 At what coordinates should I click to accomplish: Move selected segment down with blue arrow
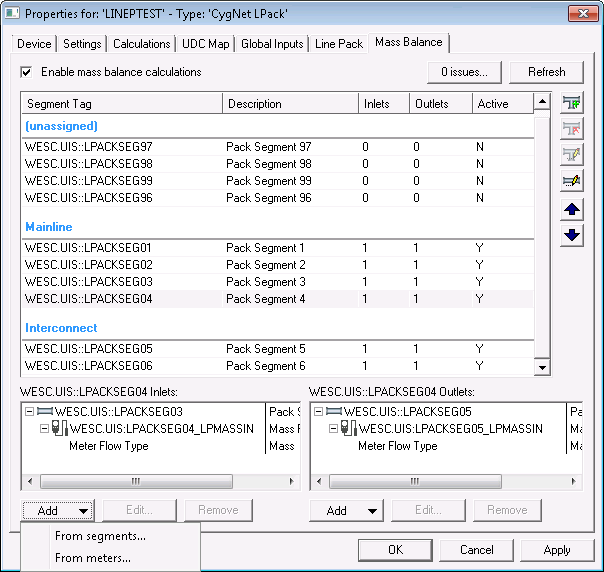point(572,235)
